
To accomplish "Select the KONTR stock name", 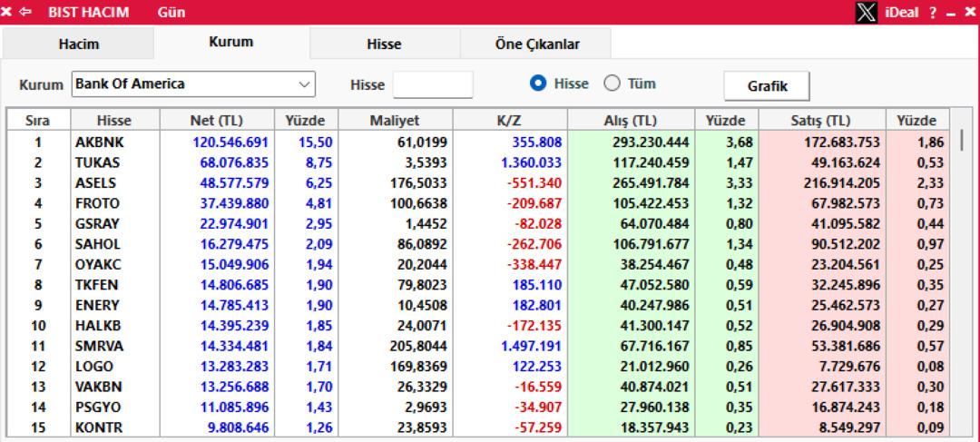I will point(99,427).
